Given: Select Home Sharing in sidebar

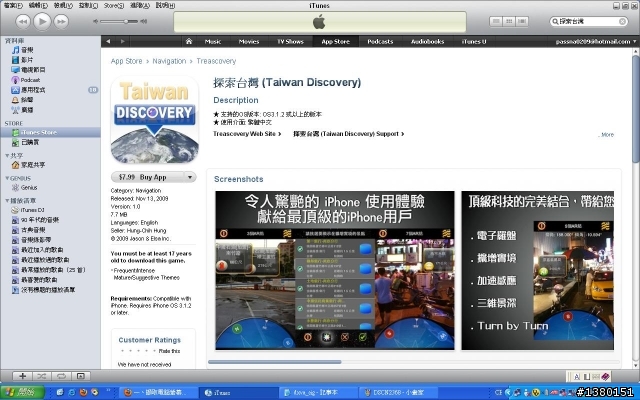Looking at the screenshot, I should click(29, 165).
